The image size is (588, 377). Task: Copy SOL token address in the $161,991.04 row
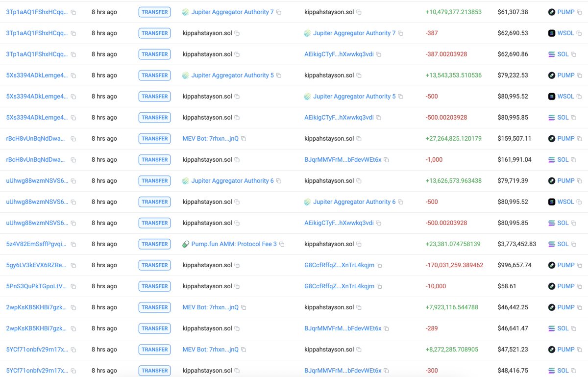pos(573,160)
